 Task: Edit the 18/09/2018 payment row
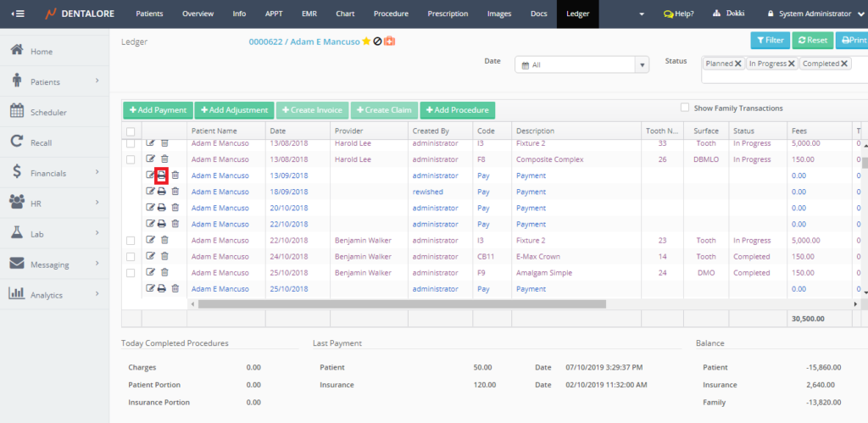pos(150,192)
